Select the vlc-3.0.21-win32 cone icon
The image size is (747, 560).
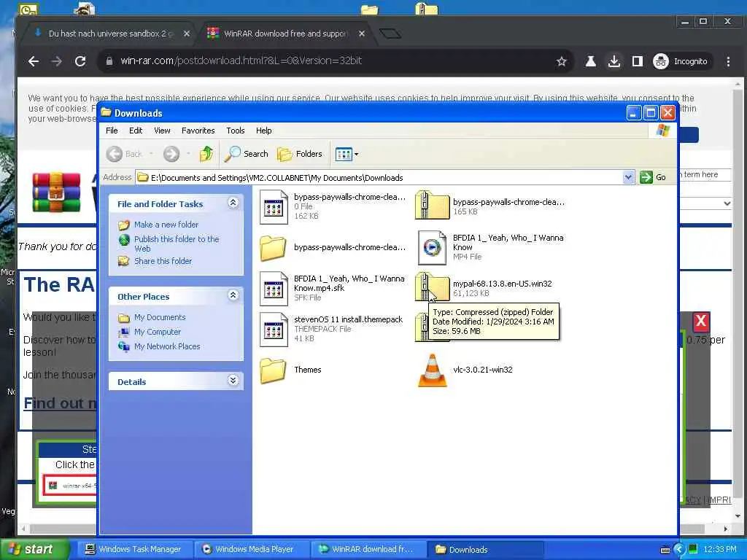tap(432, 370)
